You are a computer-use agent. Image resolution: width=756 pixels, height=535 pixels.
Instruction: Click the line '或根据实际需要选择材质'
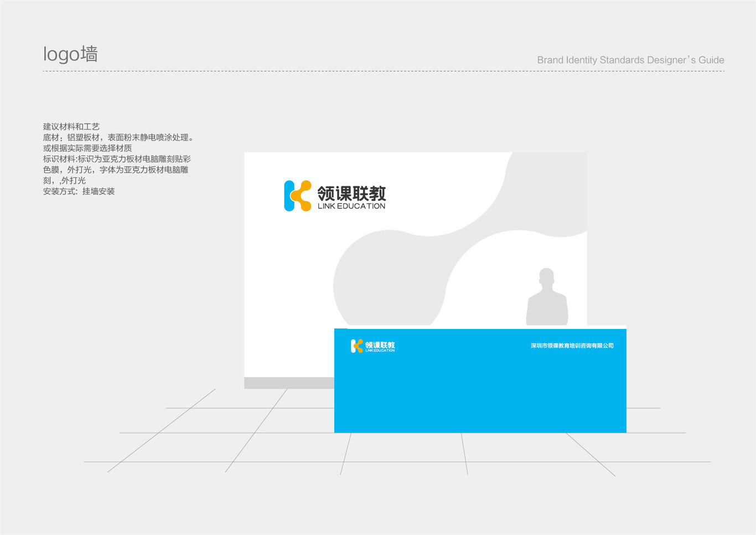point(87,148)
